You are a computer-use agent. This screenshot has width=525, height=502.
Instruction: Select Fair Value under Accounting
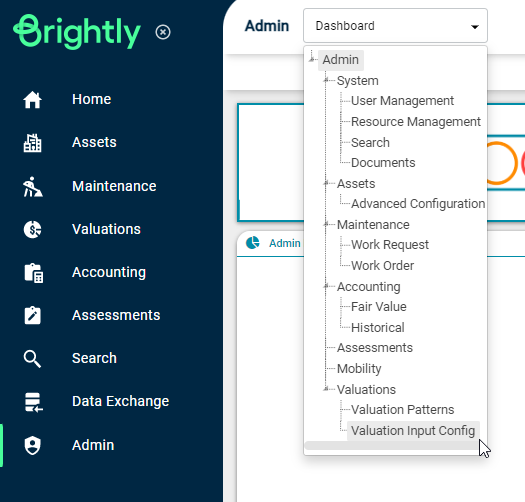(x=379, y=307)
